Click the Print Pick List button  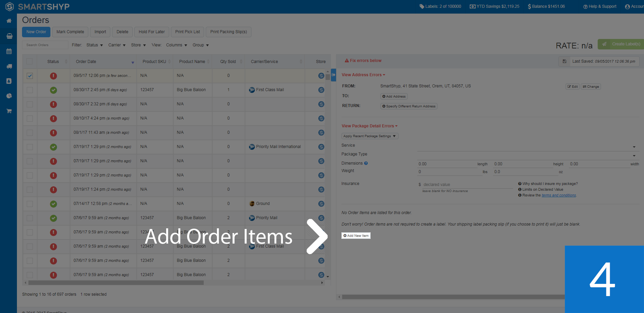tap(187, 32)
